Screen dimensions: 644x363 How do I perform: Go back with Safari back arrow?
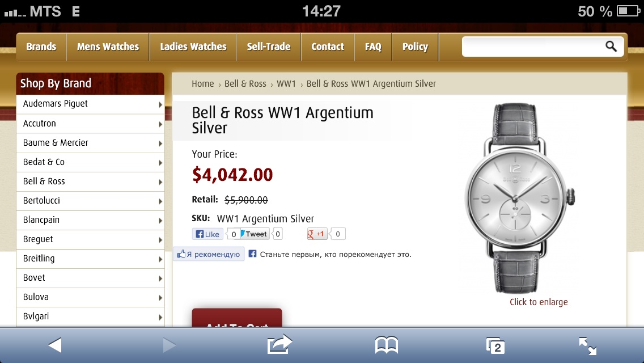click(55, 345)
